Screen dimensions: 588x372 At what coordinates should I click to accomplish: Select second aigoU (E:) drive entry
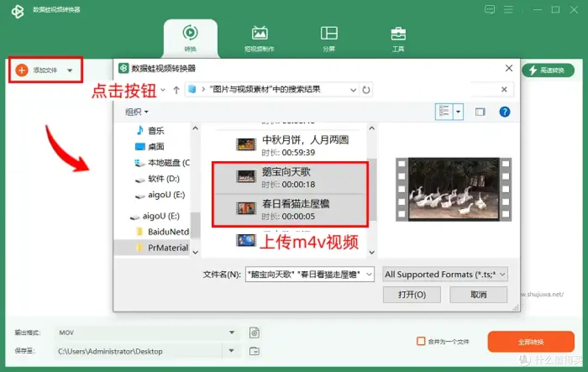click(155, 216)
